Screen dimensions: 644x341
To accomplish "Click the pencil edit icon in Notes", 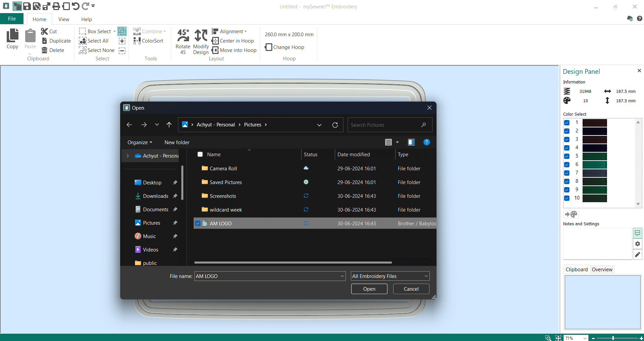I will [637, 254].
